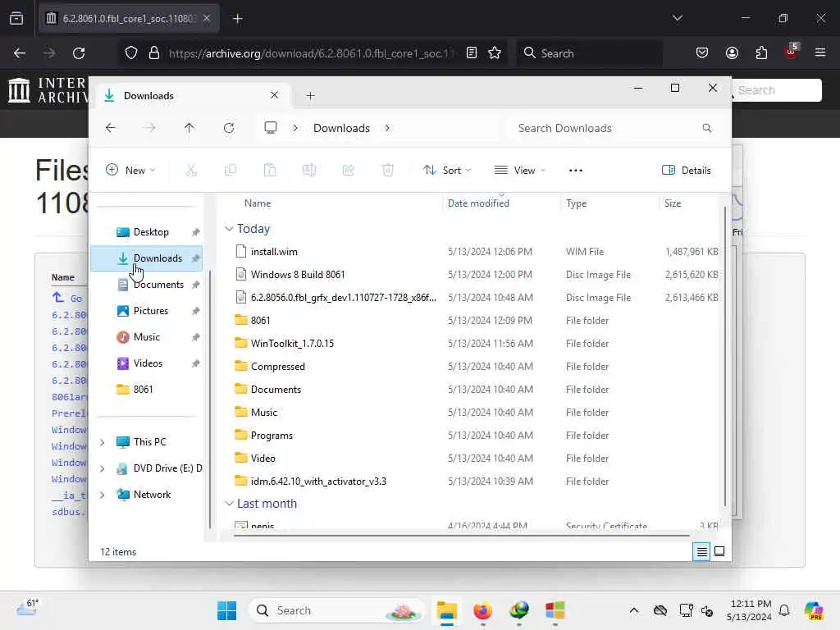840x630 pixels.
Task: Open Firefox list all tabs dropdown
Action: tap(677, 18)
